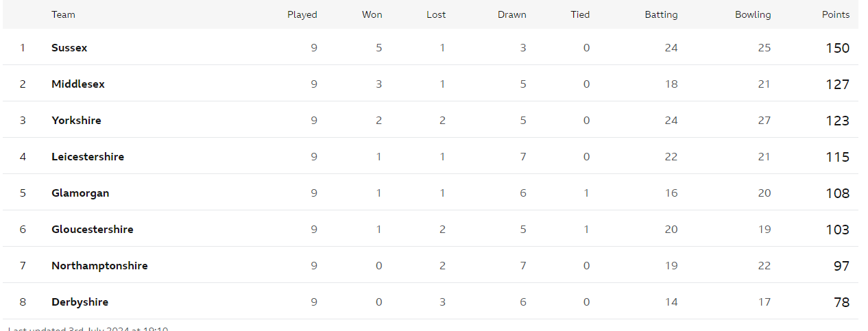Open the Leicestershire team entry

tap(88, 157)
